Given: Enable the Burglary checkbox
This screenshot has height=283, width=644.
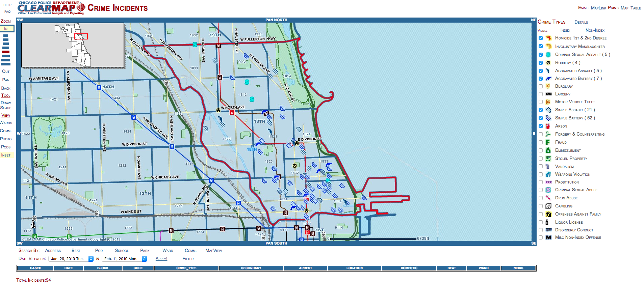Looking at the screenshot, I should point(541,86).
